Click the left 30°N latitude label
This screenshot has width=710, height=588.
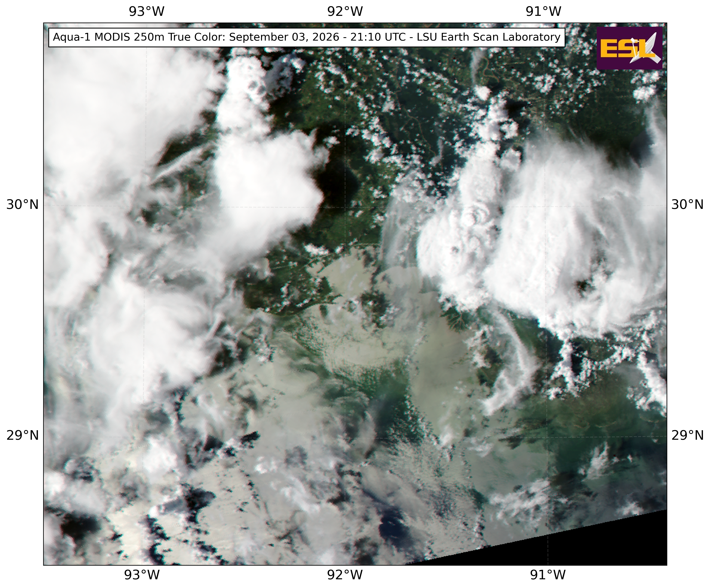(x=23, y=205)
